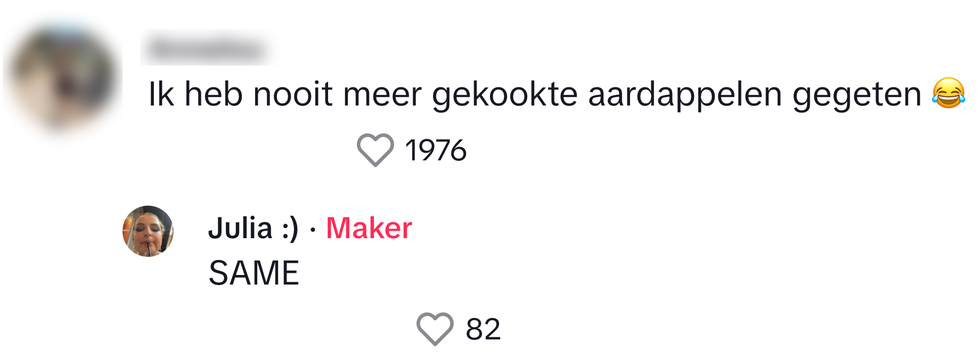The width and height of the screenshot is (980, 357).
Task: Click the word gekookte in the comment
Action: point(504,95)
